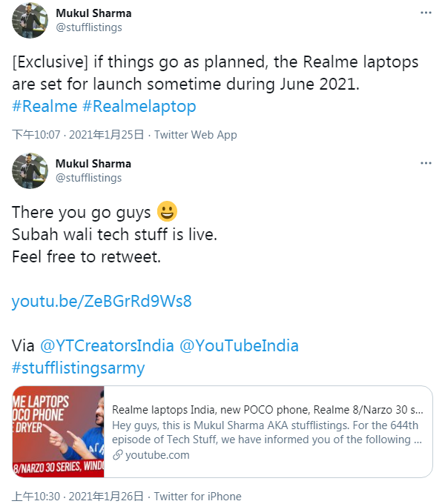Open the #stufflistingsarmy hashtag
The height and width of the screenshot is (504, 445).
coord(79,368)
